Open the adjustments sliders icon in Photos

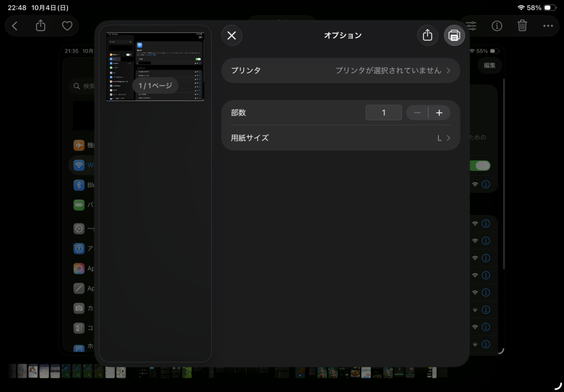[x=471, y=26]
